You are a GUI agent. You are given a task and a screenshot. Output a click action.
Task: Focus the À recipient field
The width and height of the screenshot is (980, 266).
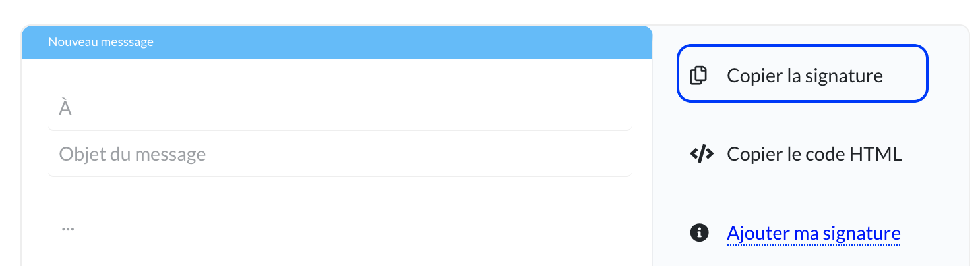[x=340, y=108]
